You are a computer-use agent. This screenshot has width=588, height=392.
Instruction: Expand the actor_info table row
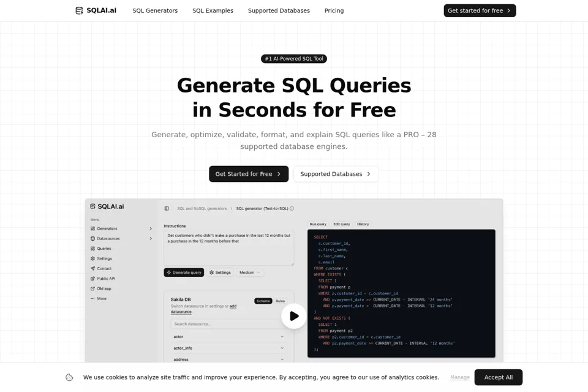[x=228, y=348]
